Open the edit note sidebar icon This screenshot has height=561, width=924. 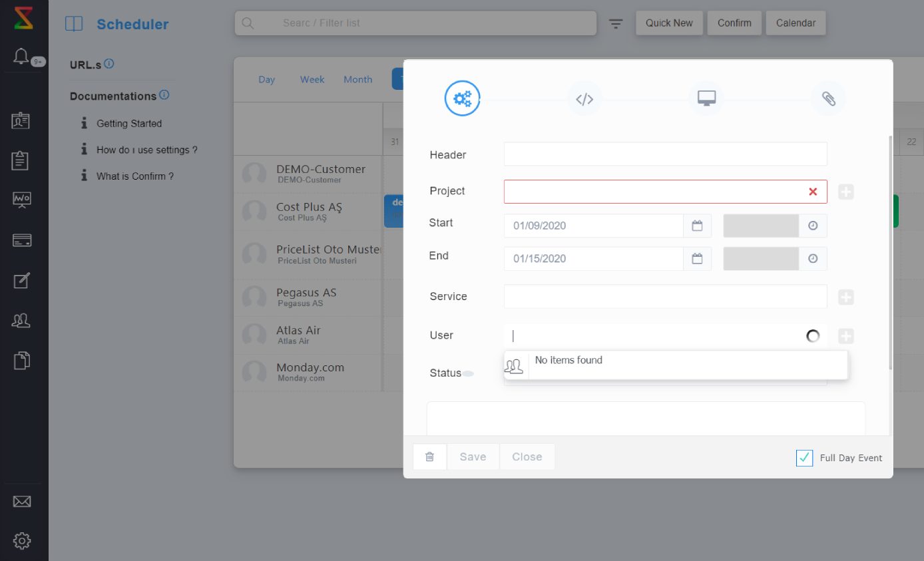coord(21,280)
